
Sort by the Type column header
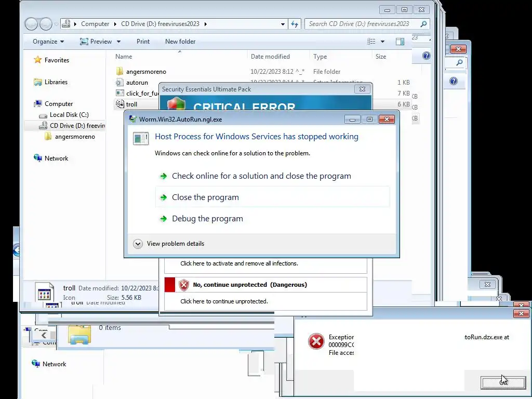320,57
